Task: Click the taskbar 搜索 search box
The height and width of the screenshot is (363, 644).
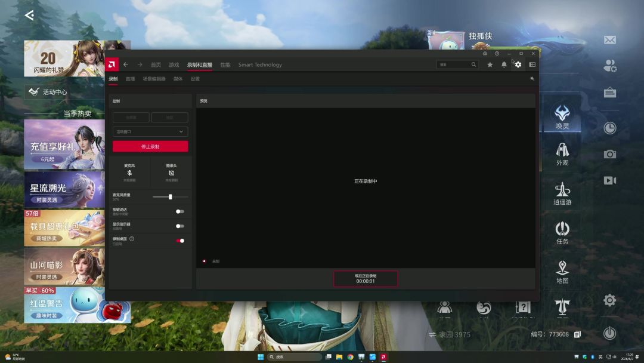Action: (294, 357)
